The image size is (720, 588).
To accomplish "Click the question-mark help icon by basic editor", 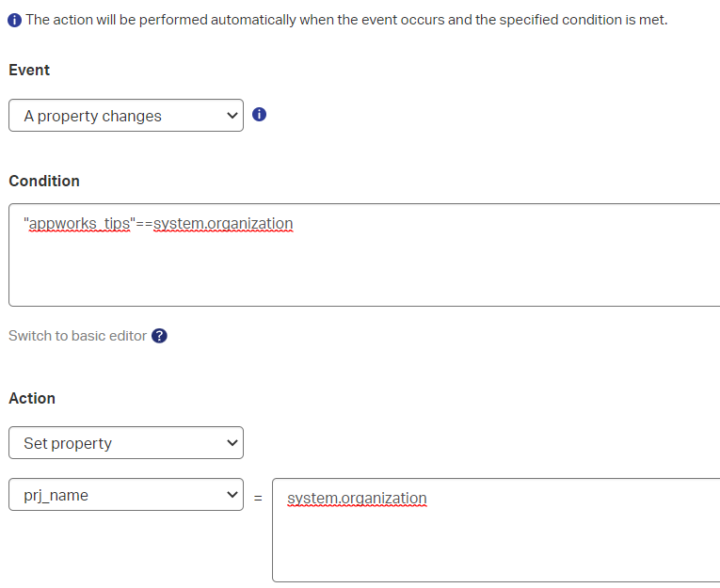I will coord(159,336).
